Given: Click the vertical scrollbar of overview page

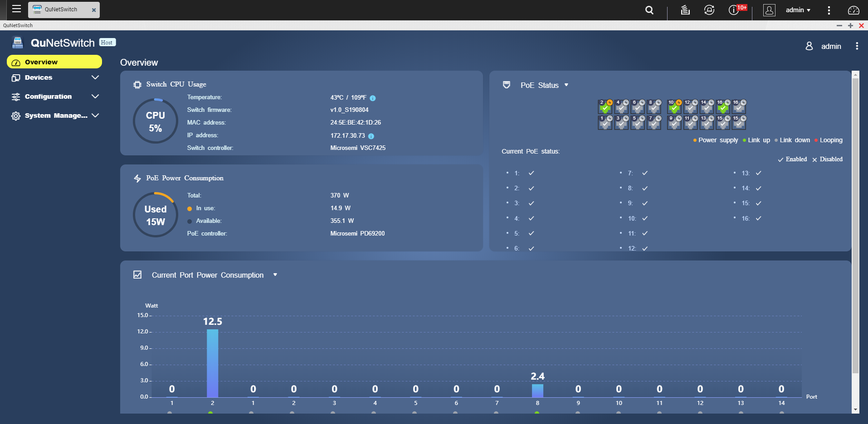Looking at the screenshot, I should coord(855,226).
